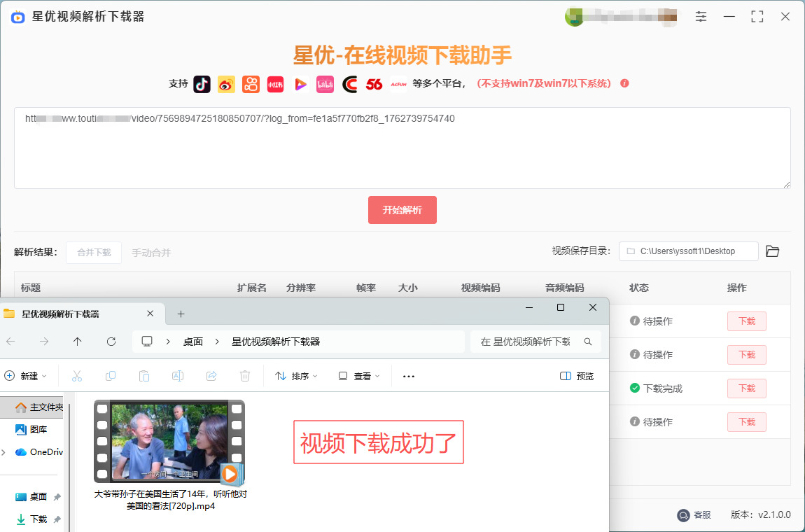Click the customer service 客服 icon
The image size is (805, 532).
tap(683, 515)
